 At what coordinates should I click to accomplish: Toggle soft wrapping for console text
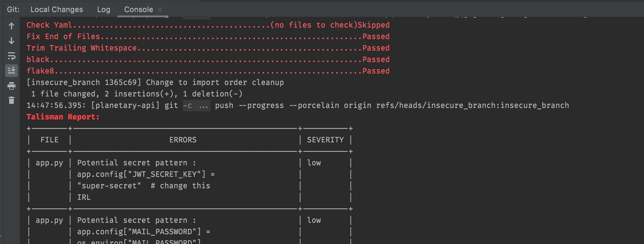pos(11,56)
